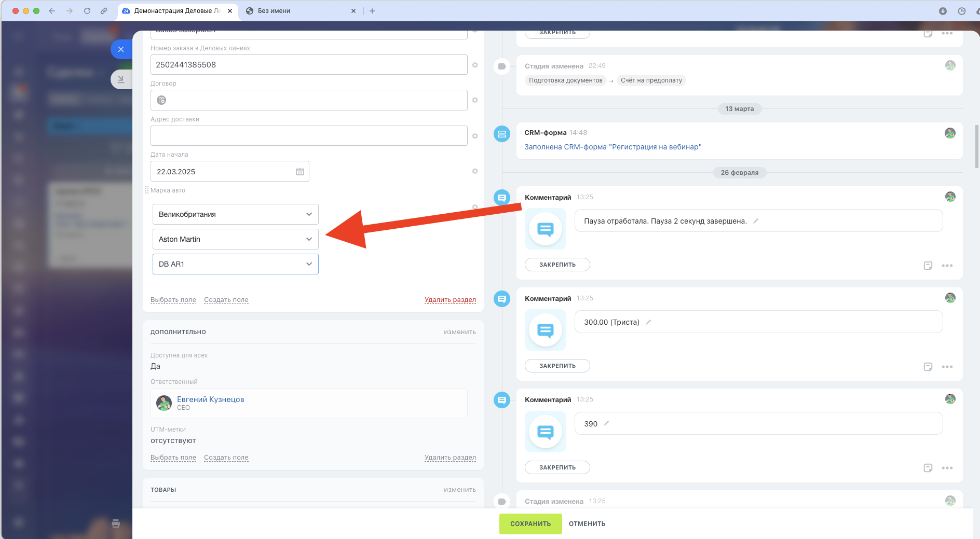Click the Дата начала field 22.03.2025
Screen dimensions: 980x539
pyautogui.click(x=230, y=172)
